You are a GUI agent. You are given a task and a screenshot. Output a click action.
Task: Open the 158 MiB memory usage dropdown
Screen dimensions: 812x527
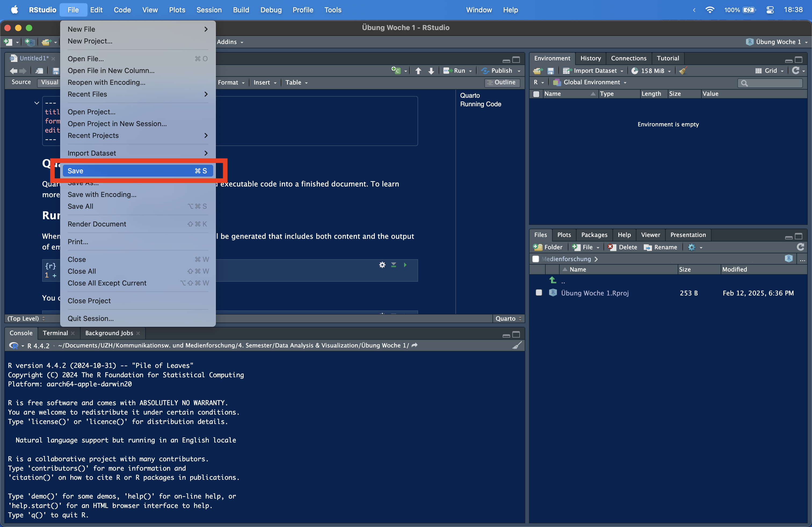tap(651, 71)
